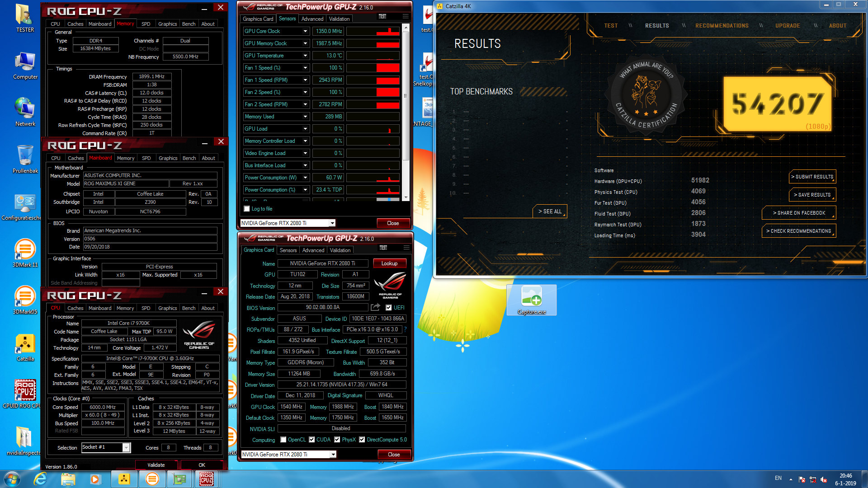Viewport: 868px width, 488px height.
Task: Expand the GPU Core Clock sensor dropdown
Action: coord(305,31)
